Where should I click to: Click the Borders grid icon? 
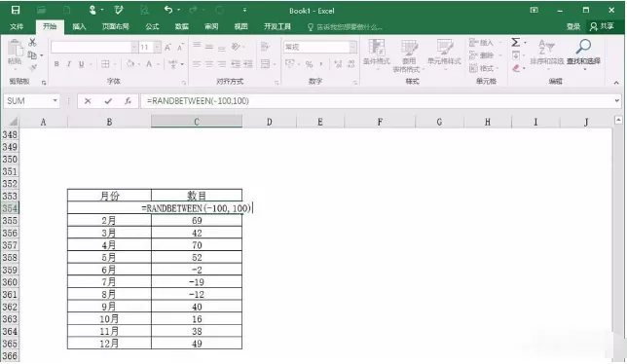point(105,64)
